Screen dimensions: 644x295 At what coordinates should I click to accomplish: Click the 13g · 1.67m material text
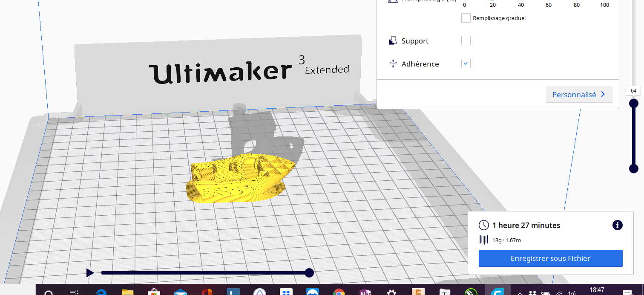coord(506,240)
